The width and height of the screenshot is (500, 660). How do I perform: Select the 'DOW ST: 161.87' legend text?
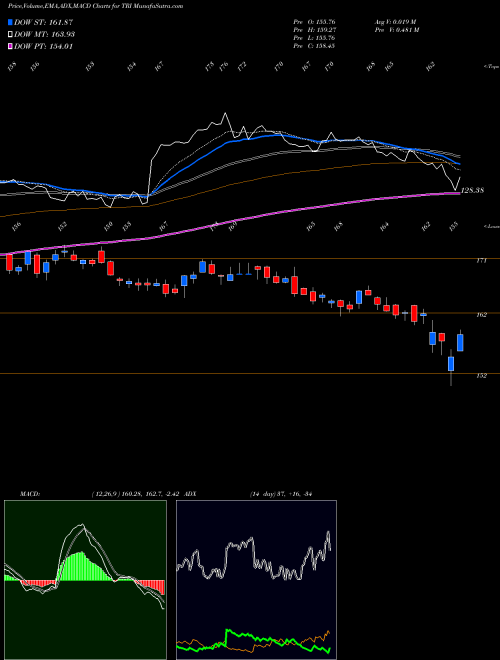tap(44, 22)
